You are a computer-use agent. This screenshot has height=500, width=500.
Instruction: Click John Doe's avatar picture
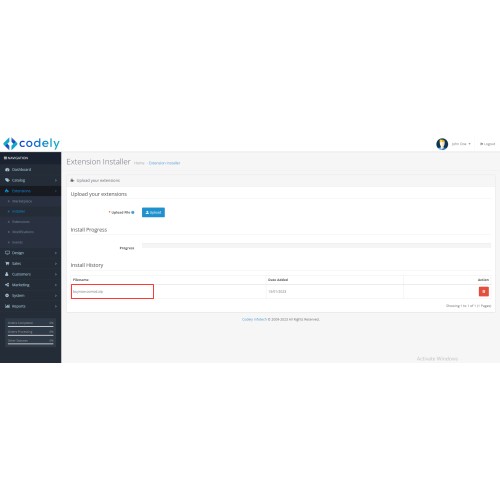click(x=442, y=144)
